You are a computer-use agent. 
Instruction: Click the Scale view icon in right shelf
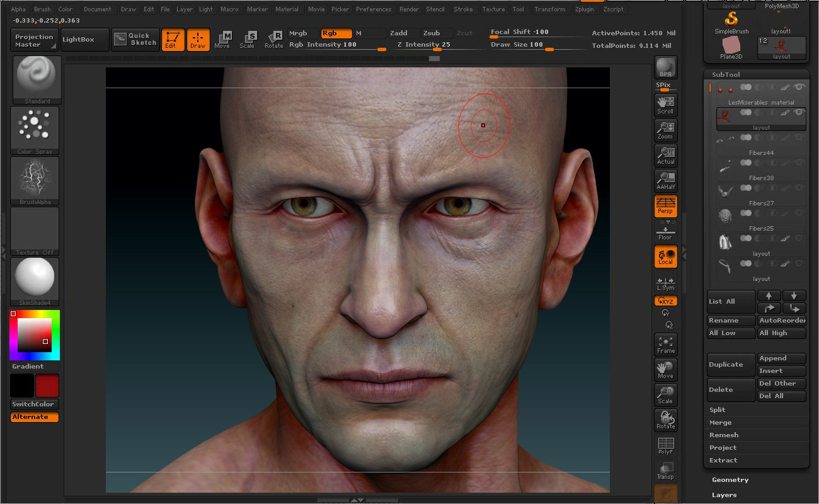click(x=666, y=395)
